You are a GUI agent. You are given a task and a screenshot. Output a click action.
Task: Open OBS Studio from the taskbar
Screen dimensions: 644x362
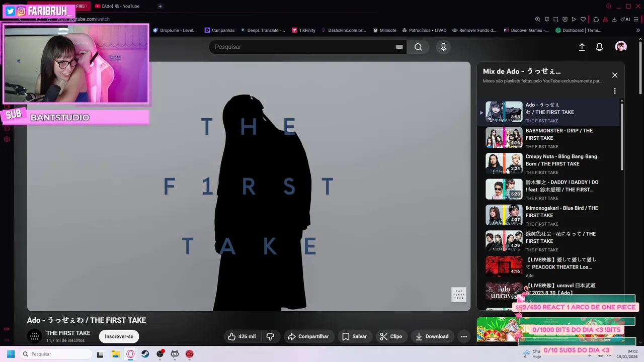coord(160,354)
